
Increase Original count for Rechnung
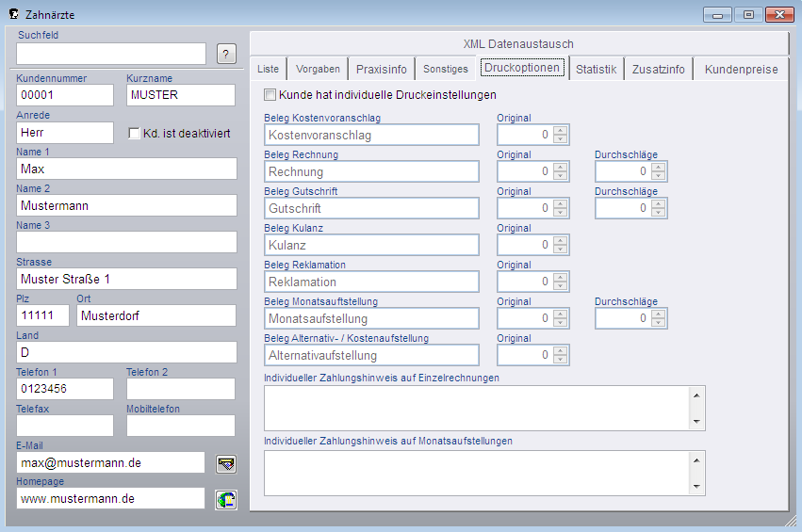click(561, 167)
